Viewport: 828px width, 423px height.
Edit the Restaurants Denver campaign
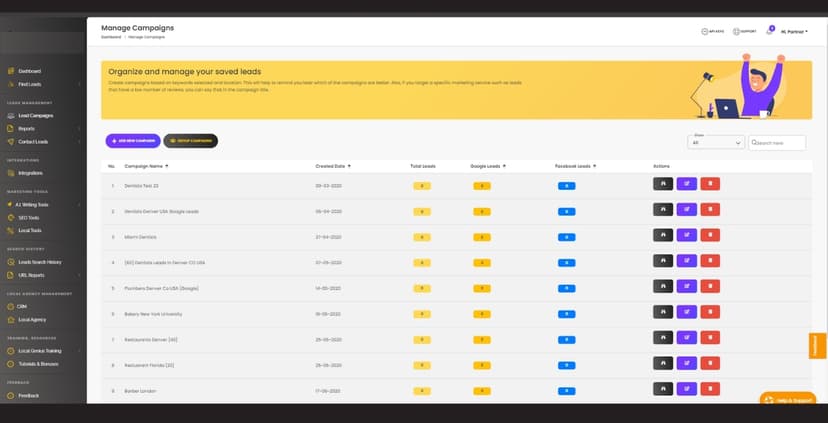[x=686, y=337]
